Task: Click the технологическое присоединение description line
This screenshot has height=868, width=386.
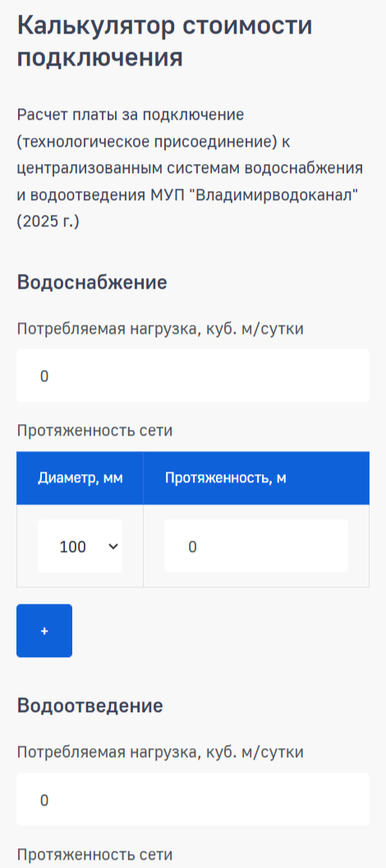Action: coord(154,142)
